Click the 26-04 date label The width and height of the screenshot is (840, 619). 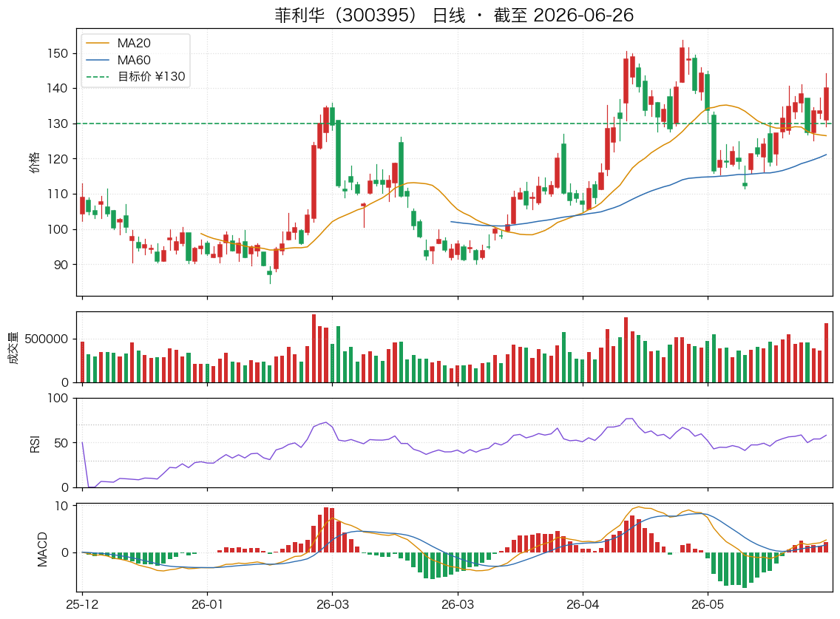click(583, 604)
